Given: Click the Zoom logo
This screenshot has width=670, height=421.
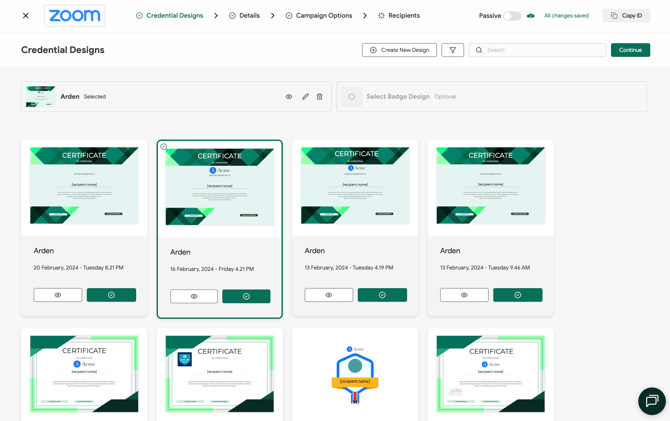Looking at the screenshot, I should [x=75, y=16].
